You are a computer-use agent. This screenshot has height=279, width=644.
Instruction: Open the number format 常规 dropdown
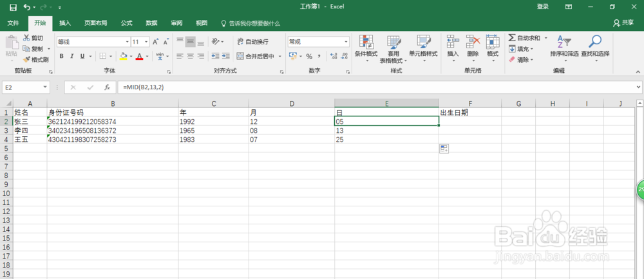click(x=346, y=42)
